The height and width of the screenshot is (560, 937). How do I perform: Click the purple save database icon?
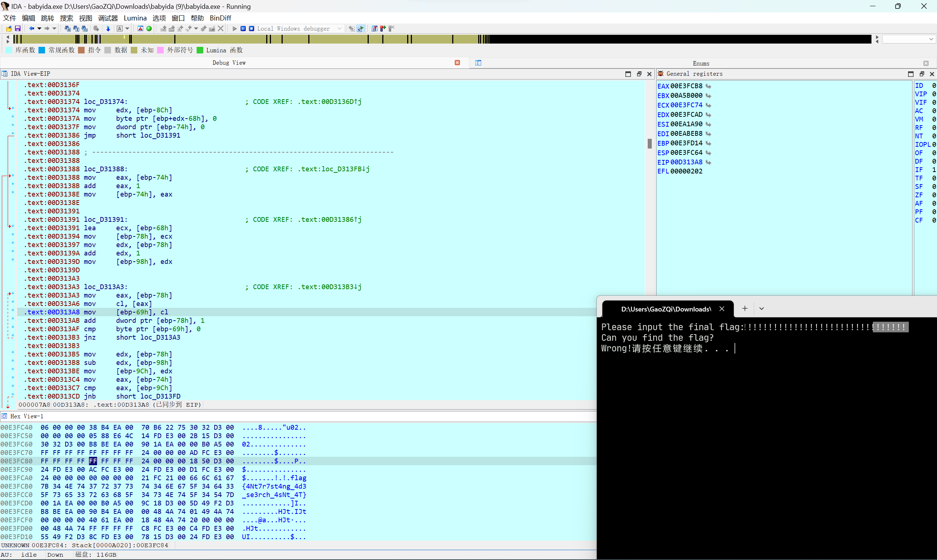point(18,29)
